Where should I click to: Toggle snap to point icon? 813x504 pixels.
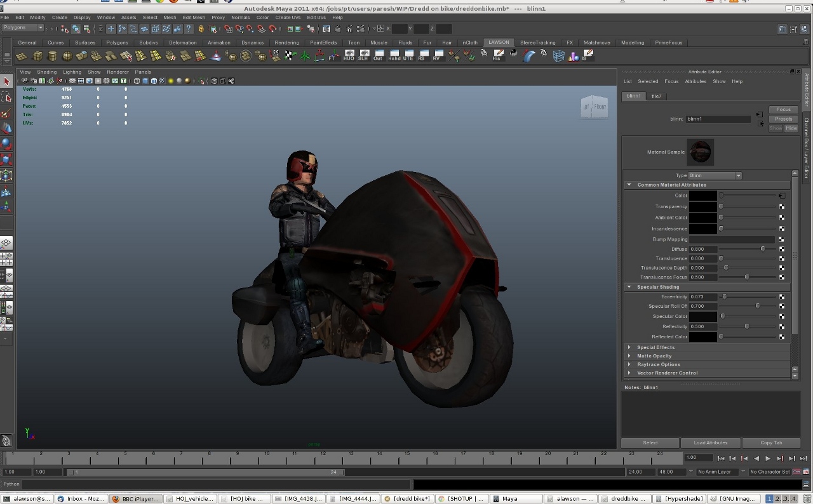(250, 29)
